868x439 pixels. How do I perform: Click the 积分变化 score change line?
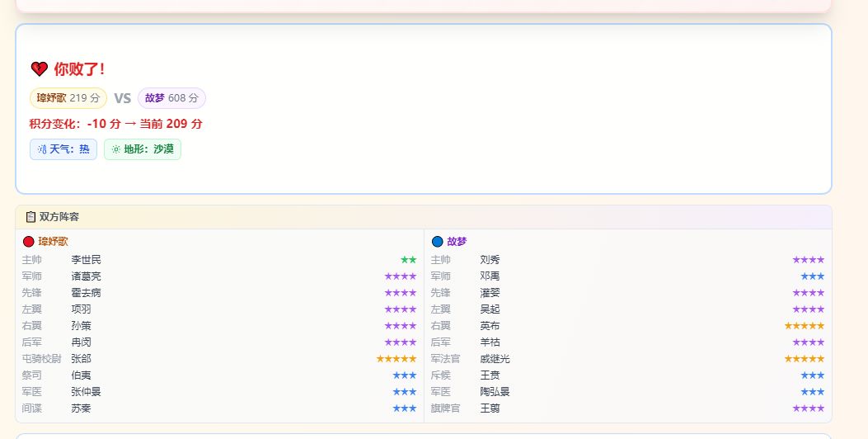pyautogui.click(x=115, y=124)
